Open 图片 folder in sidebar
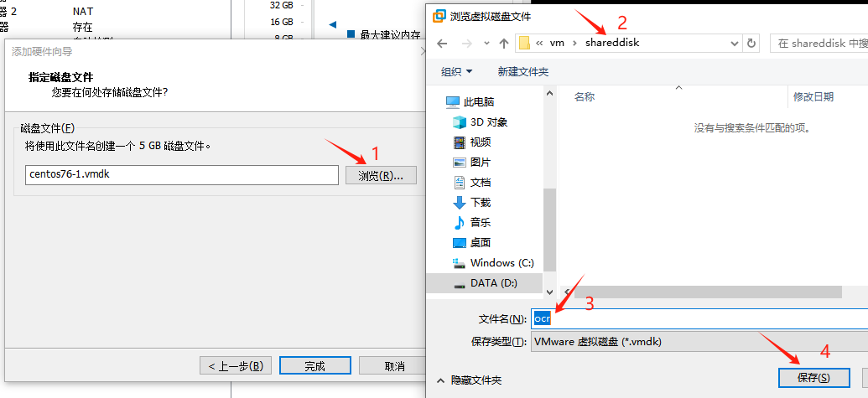868x398 pixels. click(x=472, y=162)
